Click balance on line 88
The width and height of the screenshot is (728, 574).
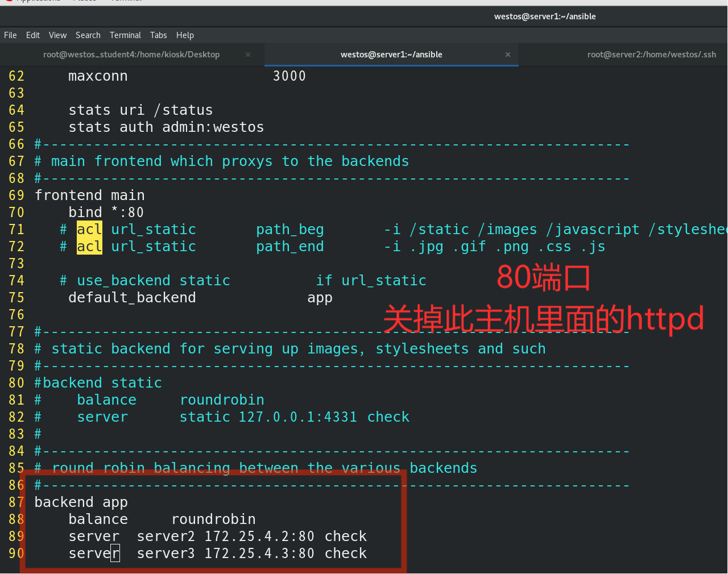pos(98,519)
